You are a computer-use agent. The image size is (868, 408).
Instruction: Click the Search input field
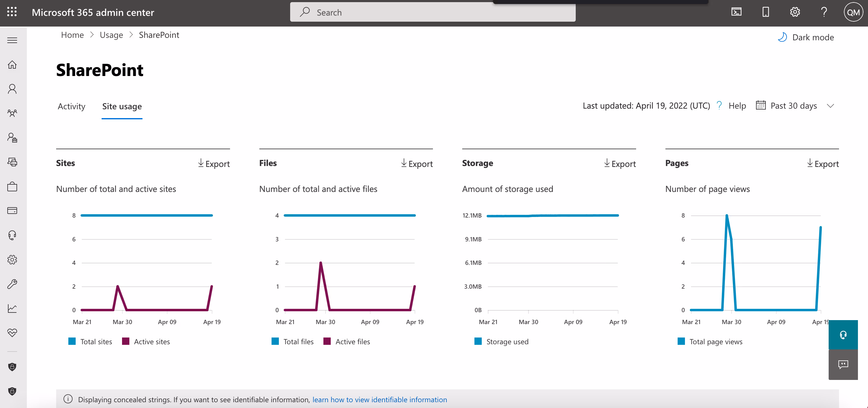pos(433,13)
